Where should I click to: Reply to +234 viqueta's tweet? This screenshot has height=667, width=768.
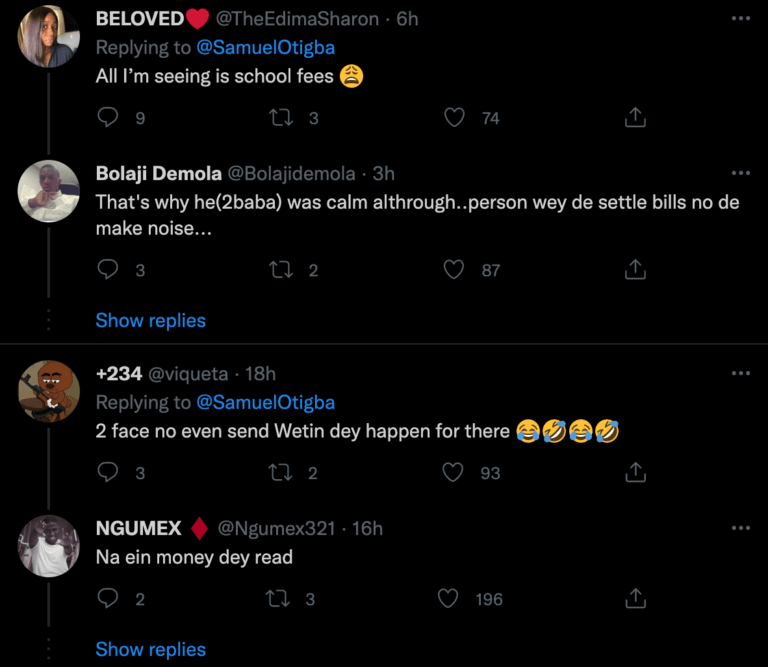tap(108, 473)
